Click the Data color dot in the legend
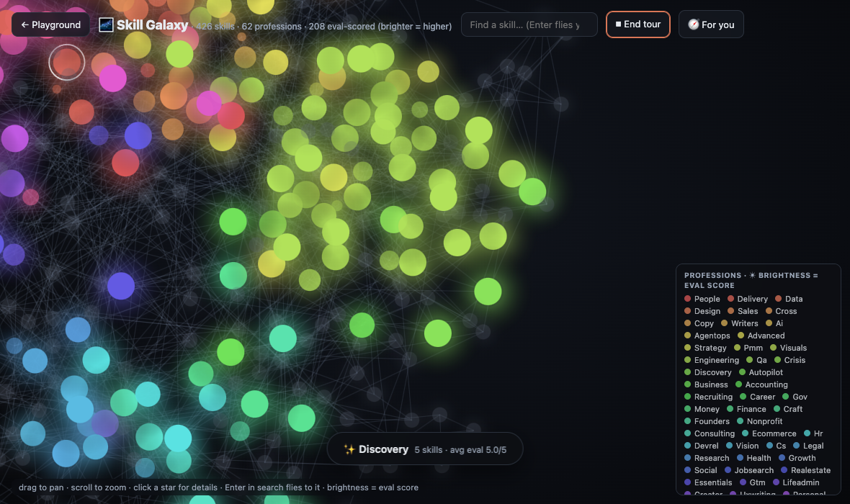Image resolution: width=850 pixels, height=504 pixels. click(779, 299)
